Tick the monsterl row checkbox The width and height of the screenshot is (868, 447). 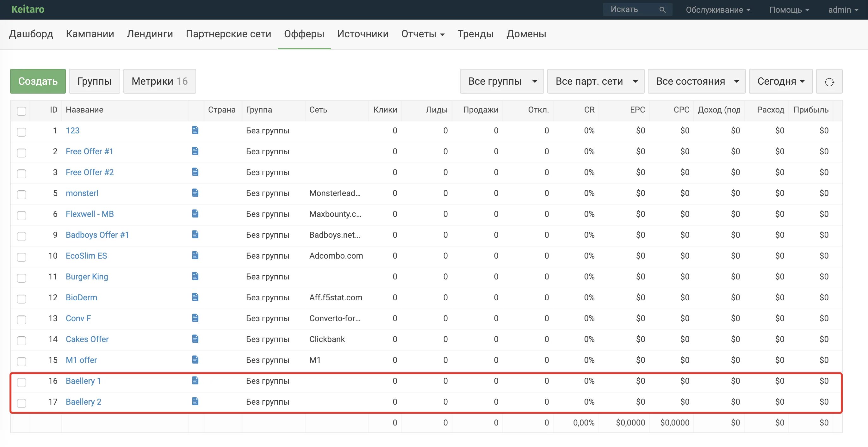(22, 194)
